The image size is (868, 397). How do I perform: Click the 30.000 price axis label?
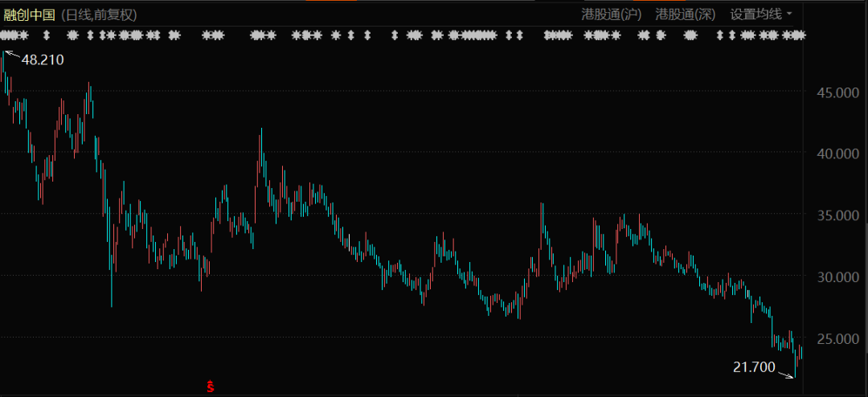838,276
